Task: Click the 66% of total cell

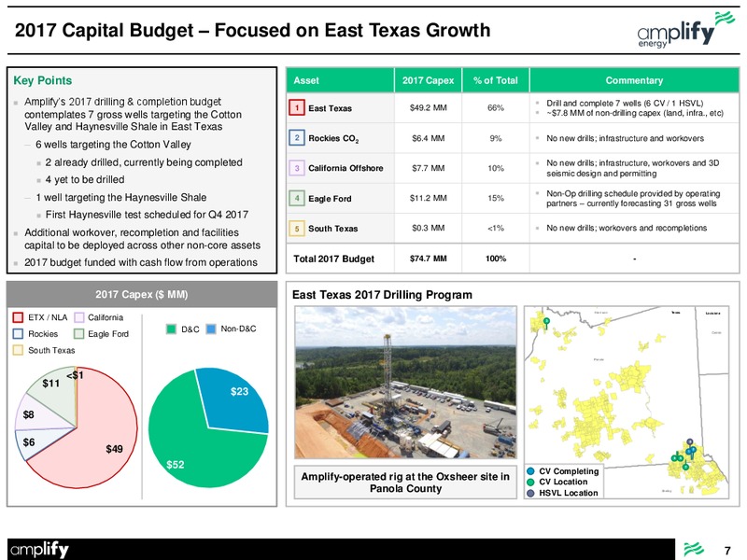Action: 496,107
